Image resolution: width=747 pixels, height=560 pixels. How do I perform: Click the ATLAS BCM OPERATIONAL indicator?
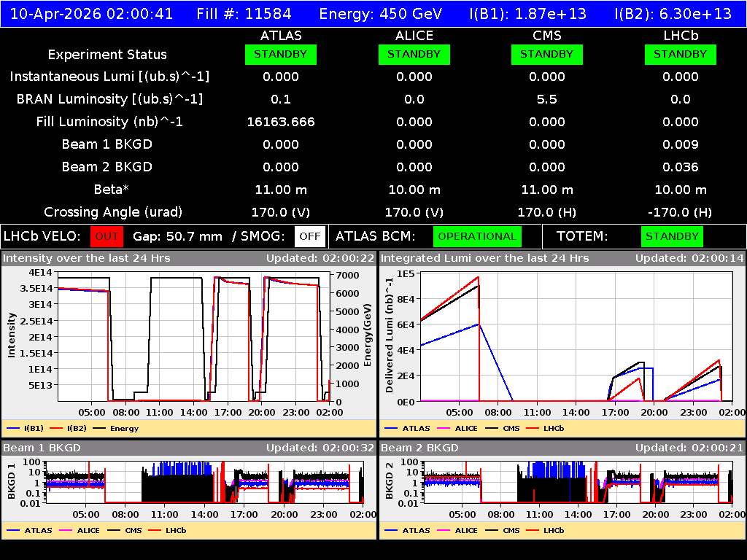[x=477, y=236]
